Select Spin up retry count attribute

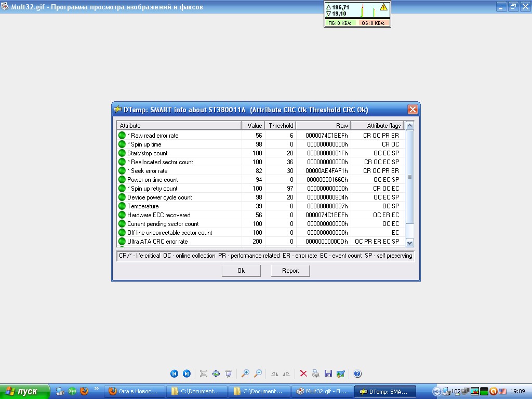point(261,188)
